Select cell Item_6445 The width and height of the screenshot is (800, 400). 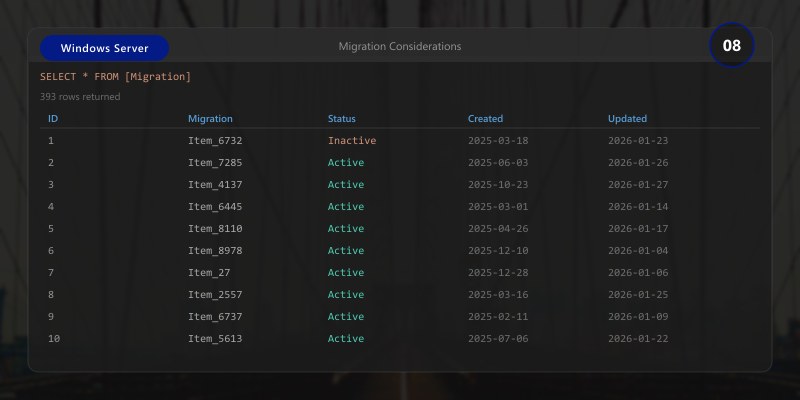click(x=215, y=207)
